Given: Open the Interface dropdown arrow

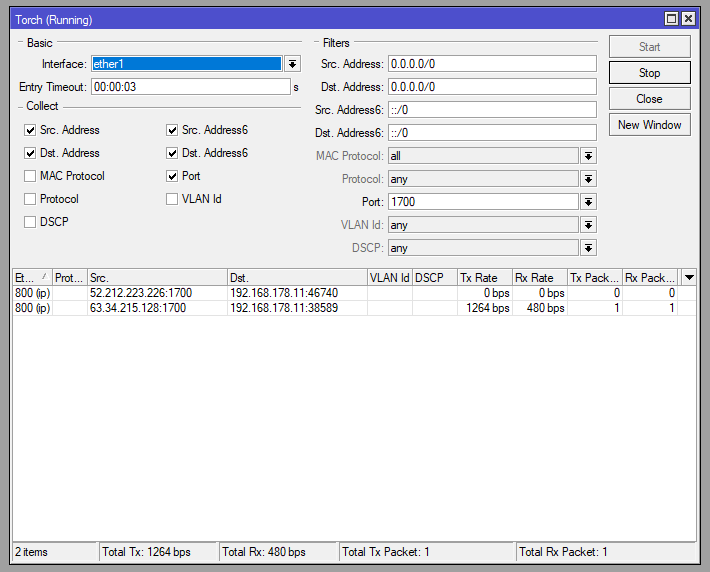Looking at the screenshot, I should tap(292, 64).
